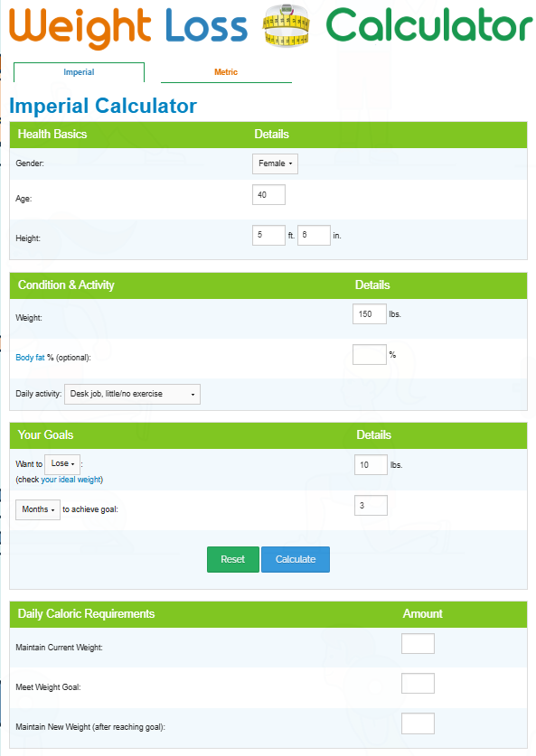
Task: Click the green Reset button
Action: (233, 560)
